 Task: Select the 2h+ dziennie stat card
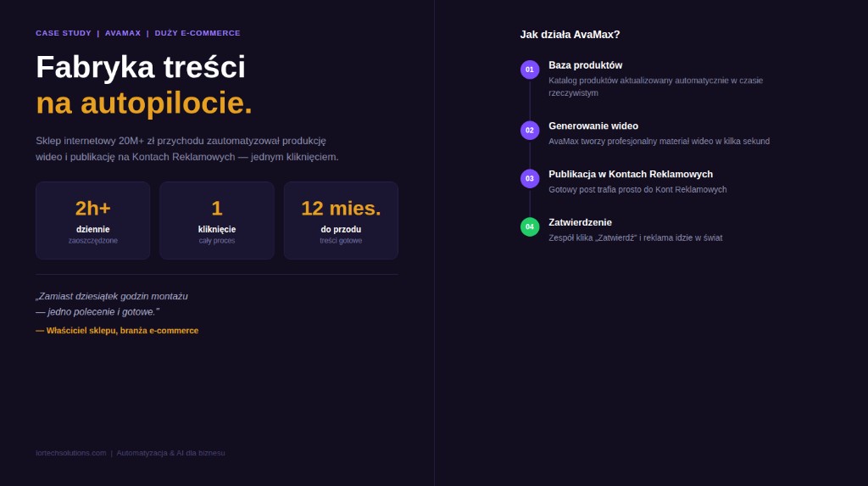point(93,221)
